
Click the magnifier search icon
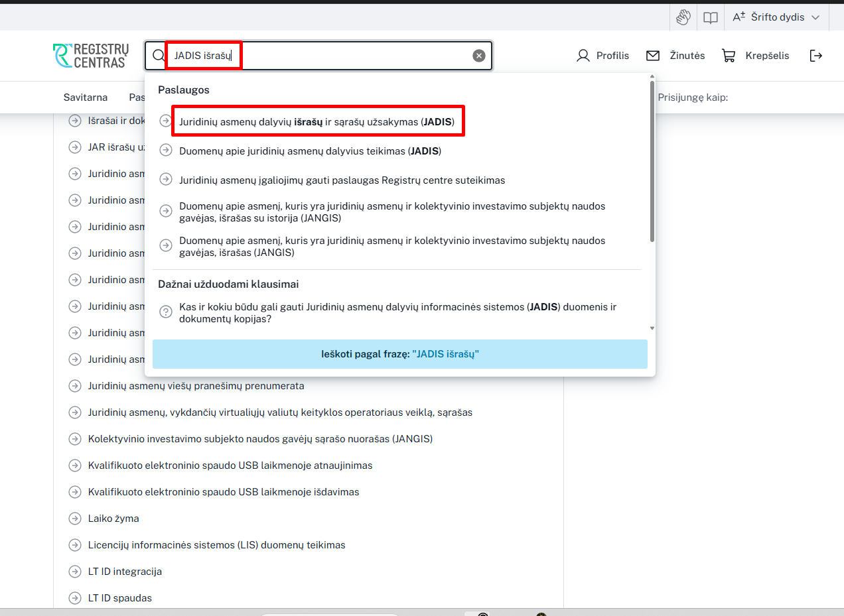pyautogui.click(x=159, y=56)
